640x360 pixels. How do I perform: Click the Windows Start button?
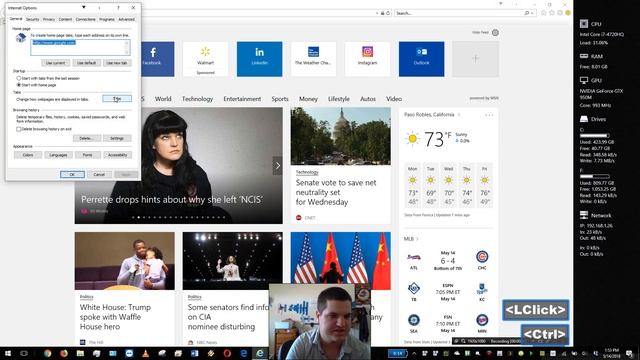[x=7, y=353]
